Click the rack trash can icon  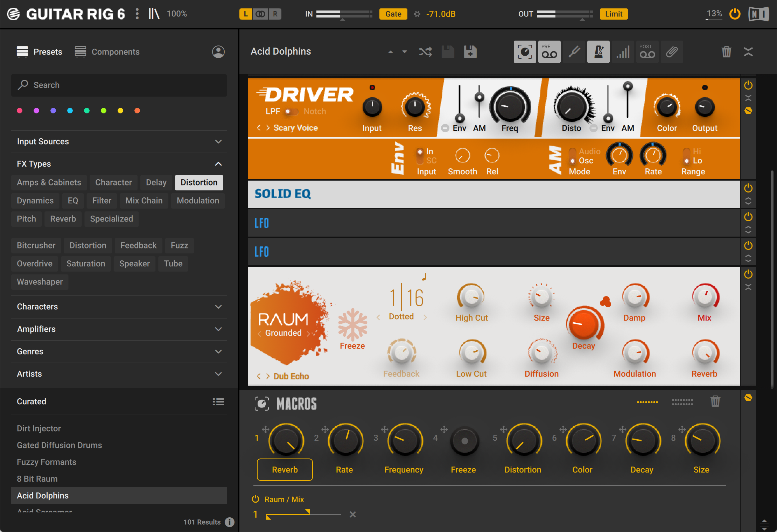[x=726, y=52]
